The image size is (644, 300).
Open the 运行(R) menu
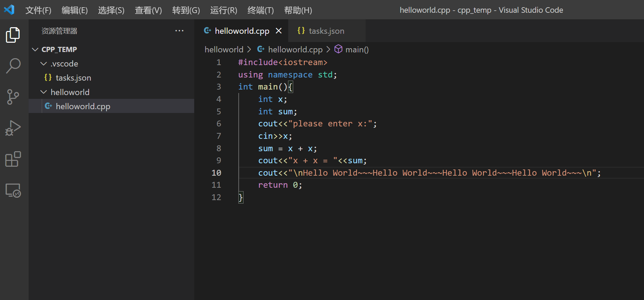pos(224,10)
